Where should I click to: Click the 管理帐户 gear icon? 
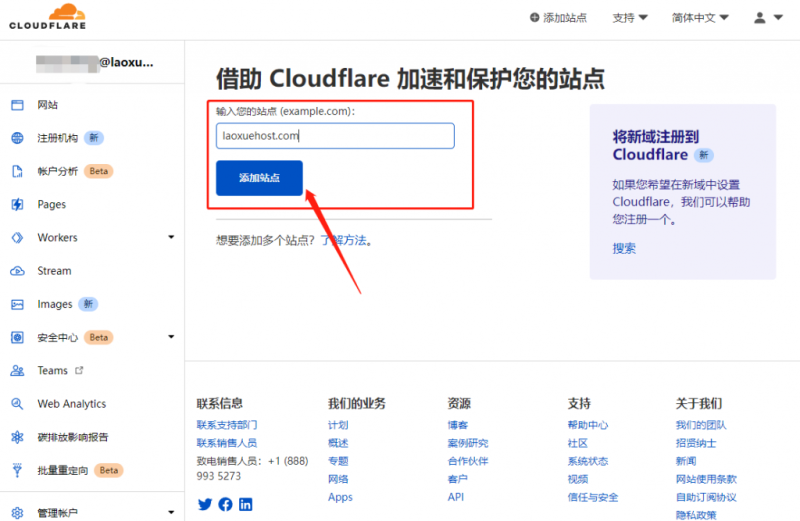point(17,513)
